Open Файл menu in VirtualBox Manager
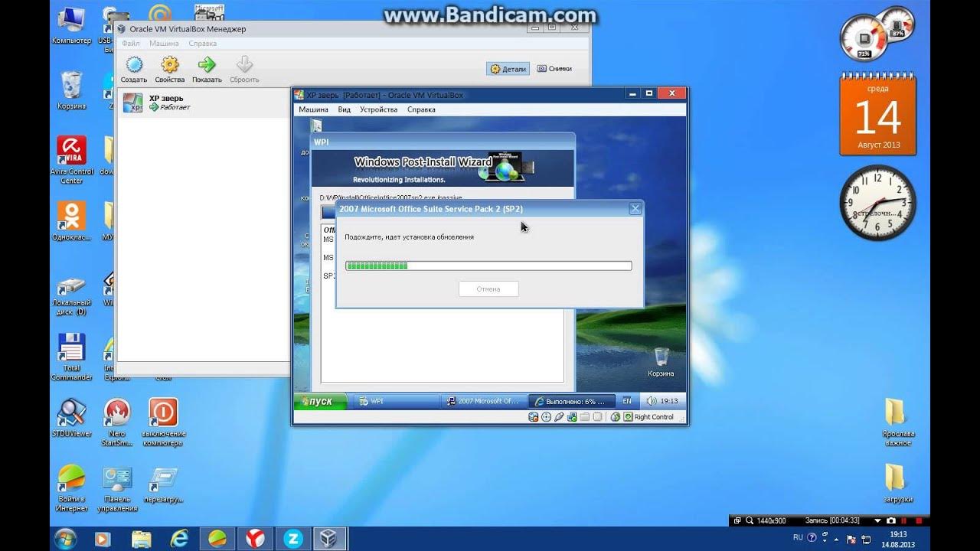 130,44
